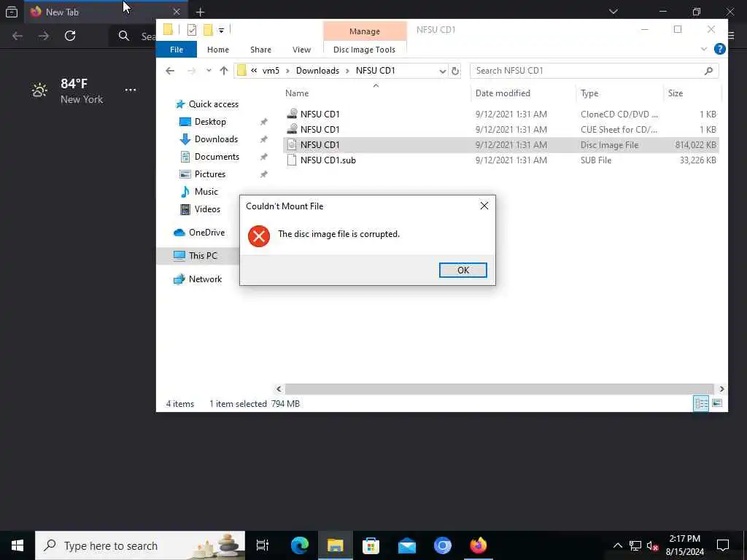Select the NFSU CD1 CUE Sheet file
The height and width of the screenshot is (560, 747).
coord(502,130)
